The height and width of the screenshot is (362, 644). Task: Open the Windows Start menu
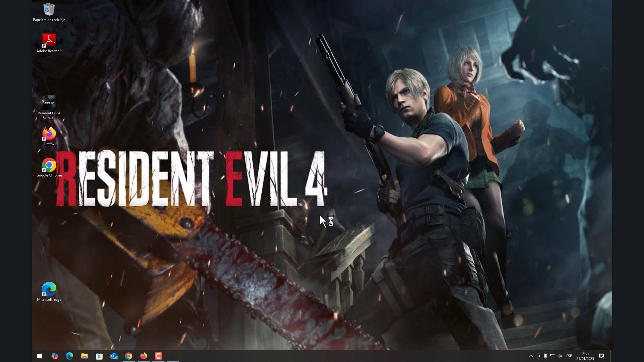point(39,356)
